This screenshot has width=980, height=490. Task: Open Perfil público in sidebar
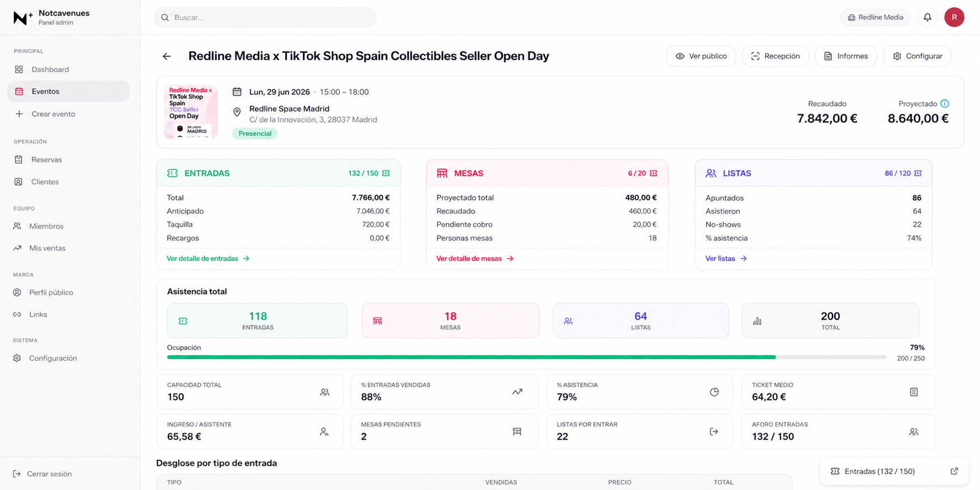coord(69,293)
